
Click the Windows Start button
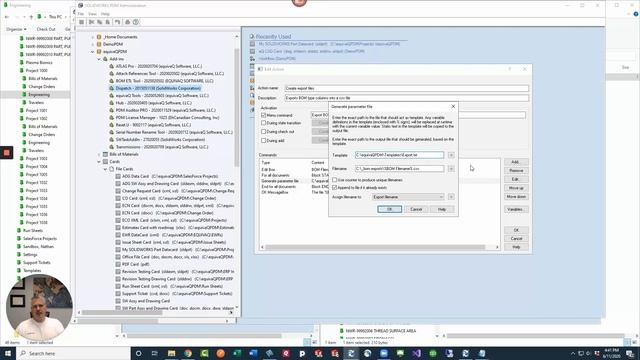pyautogui.click(x=8, y=353)
